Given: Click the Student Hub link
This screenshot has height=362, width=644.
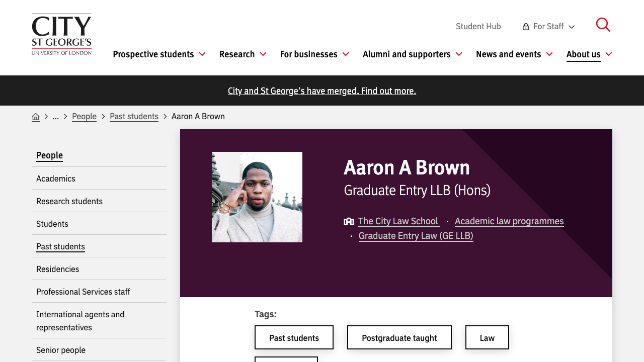Looking at the screenshot, I should pyautogui.click(x=478, y=26).
